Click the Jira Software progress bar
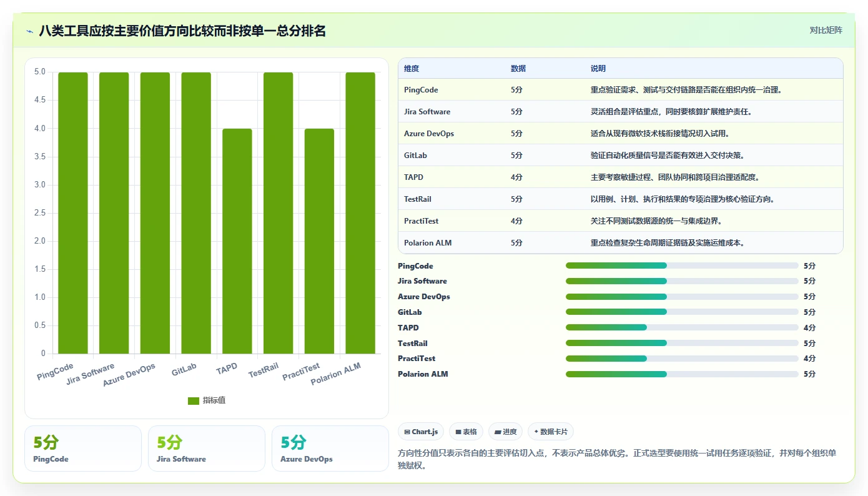 tap(682, 281)
